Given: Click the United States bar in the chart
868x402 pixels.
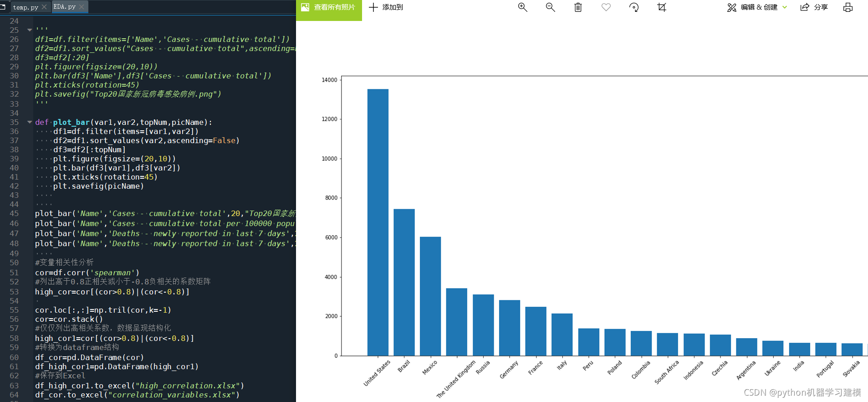Looking at the screenshot, I should click(378, 222).
